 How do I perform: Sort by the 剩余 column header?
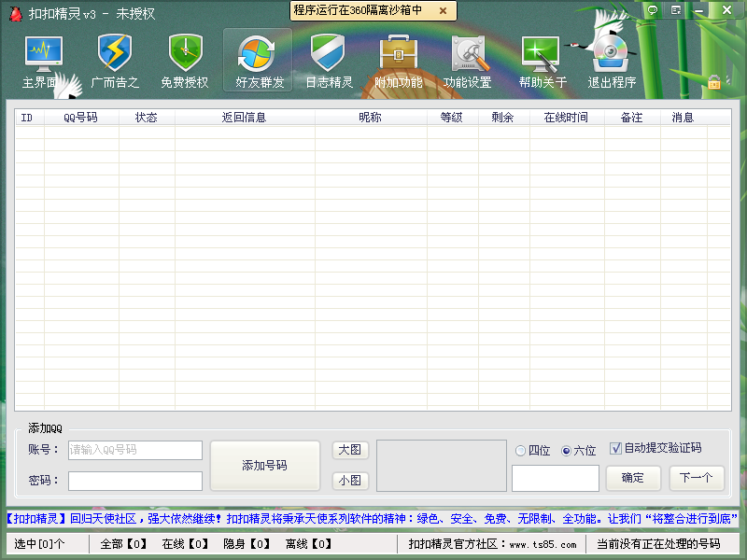point(503,118)
